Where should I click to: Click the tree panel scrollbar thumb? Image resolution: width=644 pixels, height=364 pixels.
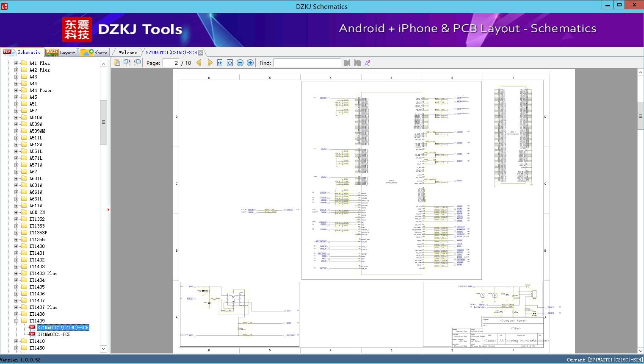[103, 122]
